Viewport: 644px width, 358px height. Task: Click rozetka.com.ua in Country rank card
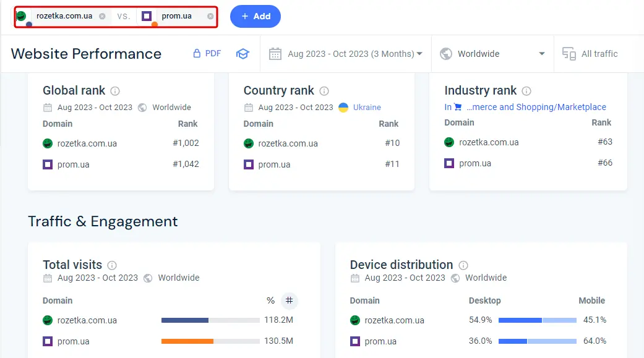tap(288, 143)
